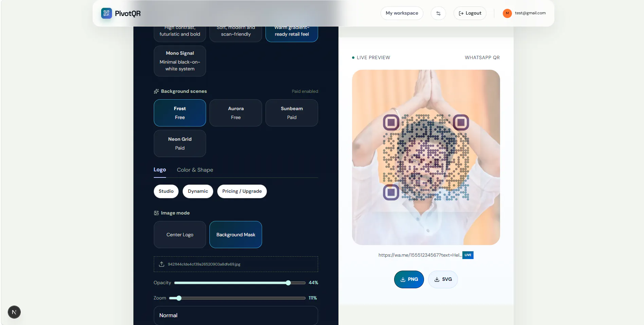Image resolution: width=644 pixels, height=325 pixels.
Task: Select the Mono Signal theme
Action: coord(180,61)
